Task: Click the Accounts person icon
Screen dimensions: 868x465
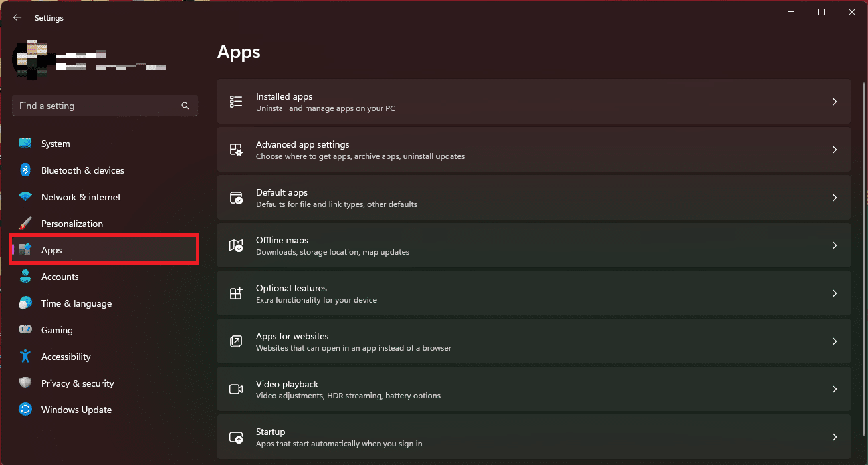Action: [x=25, y=276]
